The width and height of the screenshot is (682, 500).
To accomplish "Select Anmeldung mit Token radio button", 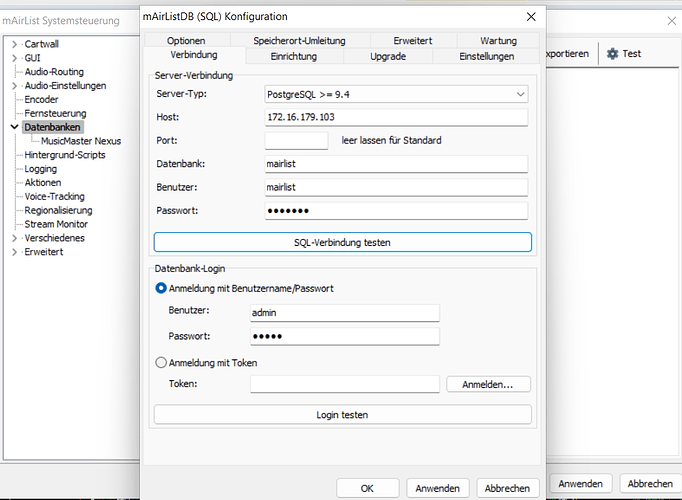I will (161, 363).
